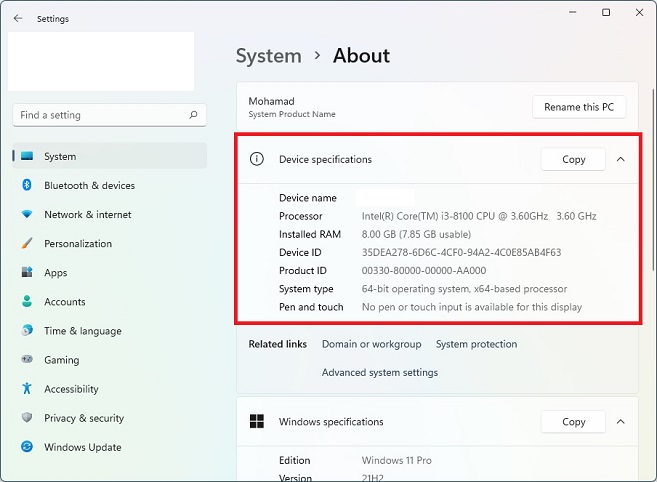This screenshot has height=482, width=657.
Task: Minimize the Settings window
Action: coord(573,13)
